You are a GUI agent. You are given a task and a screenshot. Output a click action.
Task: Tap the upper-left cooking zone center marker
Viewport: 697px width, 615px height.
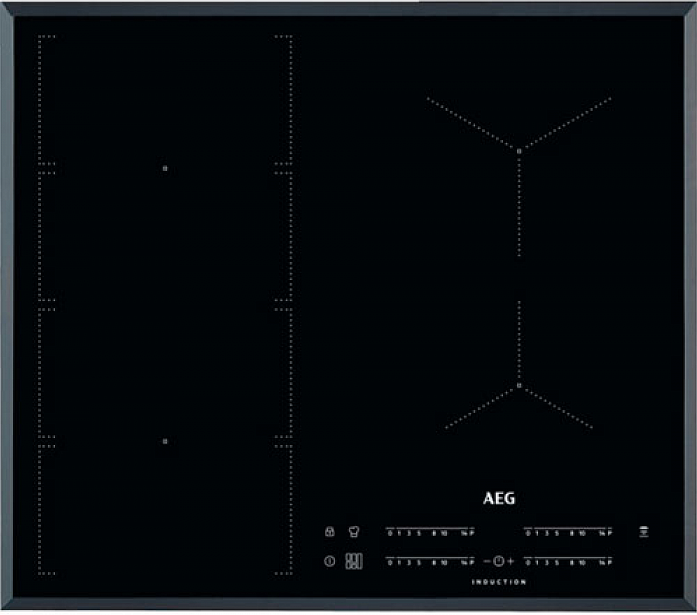pos(165,168)
